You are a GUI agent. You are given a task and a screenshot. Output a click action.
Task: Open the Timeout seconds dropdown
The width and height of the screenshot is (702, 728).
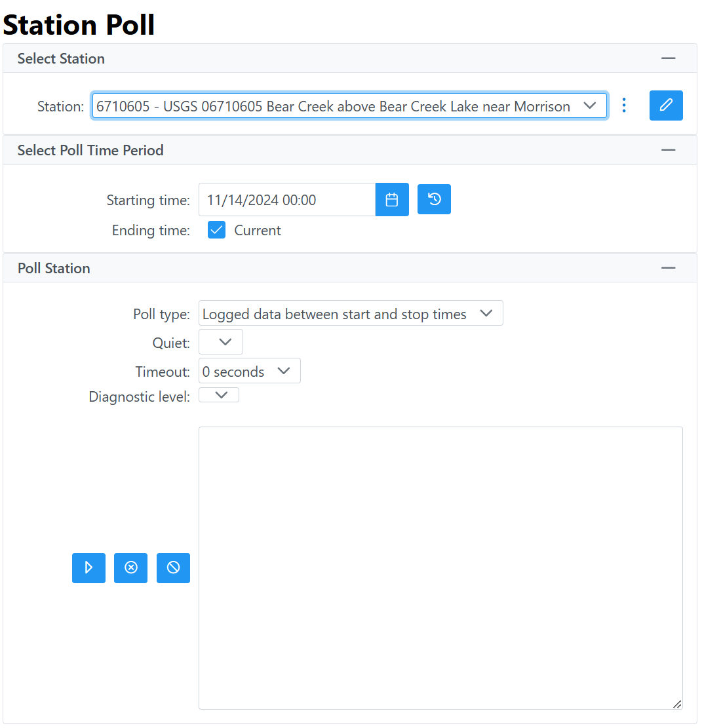click(x=249, y=371)
